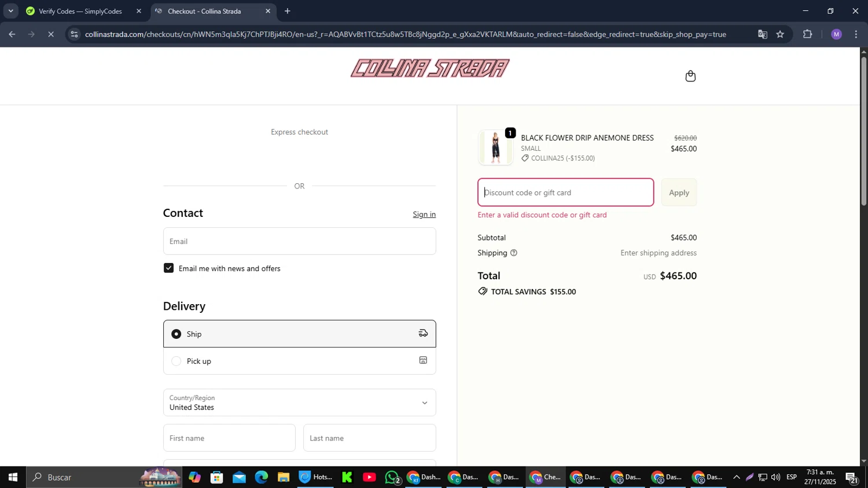Click the COLLINA25 (-$155.00) discount text
868x488 pixels.
tap(563, 158)
